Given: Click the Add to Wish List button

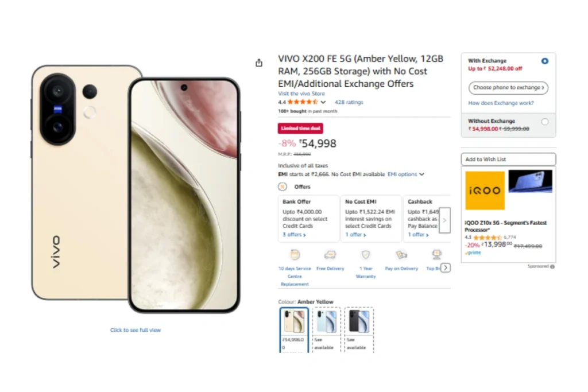Looking at the screenshot, I should (x=508, y=159).
